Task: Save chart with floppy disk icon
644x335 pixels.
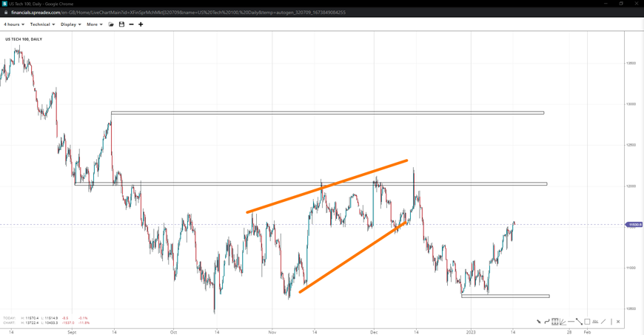Action: (121, 24)
